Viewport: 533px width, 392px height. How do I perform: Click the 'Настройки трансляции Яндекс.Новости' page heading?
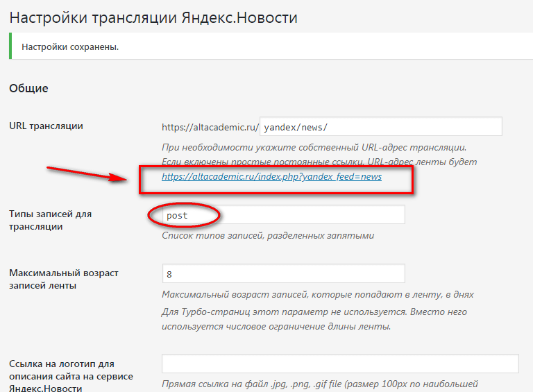click(153, 17)
